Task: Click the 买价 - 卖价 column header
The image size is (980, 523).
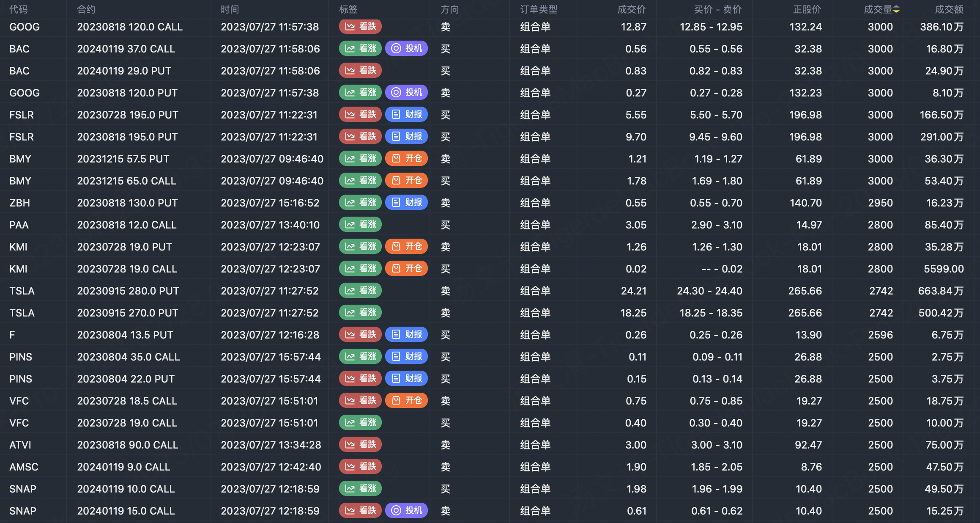Action: (718, 9)
